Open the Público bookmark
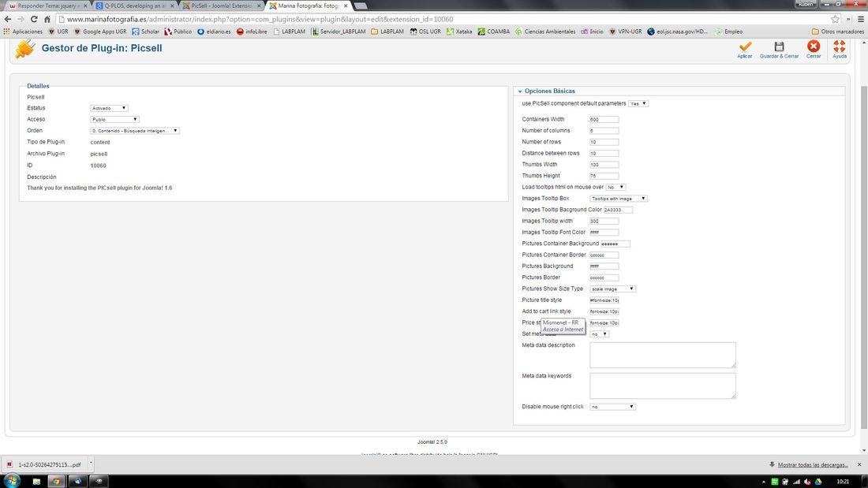The width and height of the screenshot is (868, 488). pyautogui.click(x=178, y=32)
